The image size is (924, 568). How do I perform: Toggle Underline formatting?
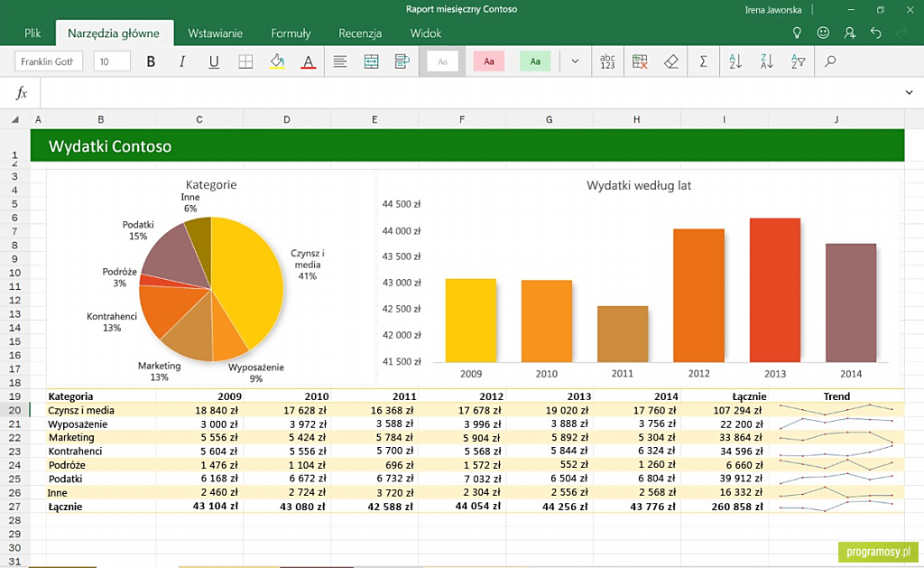tap(214, 61)
